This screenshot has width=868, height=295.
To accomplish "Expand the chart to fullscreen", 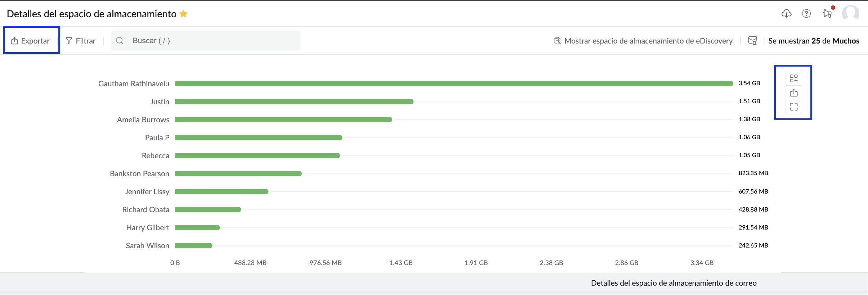I will coord(794,107).
